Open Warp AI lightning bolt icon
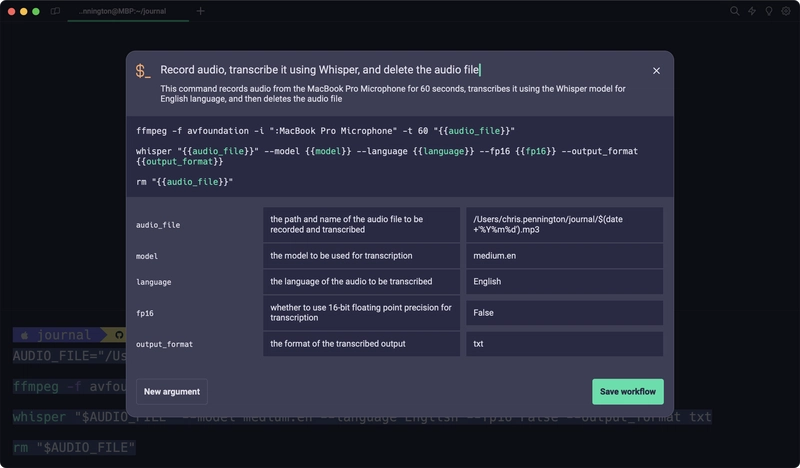Image resolution: width=800 pixels, height=468 pixels. click(x=752, y=11)
